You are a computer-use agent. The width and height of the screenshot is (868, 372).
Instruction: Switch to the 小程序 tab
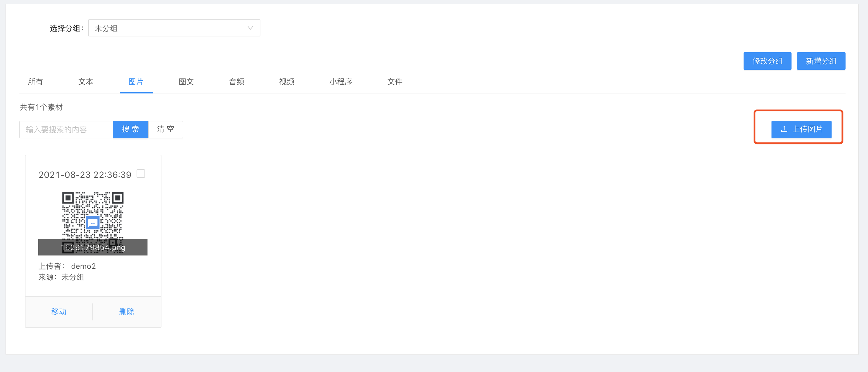click(x=341, y=82)
